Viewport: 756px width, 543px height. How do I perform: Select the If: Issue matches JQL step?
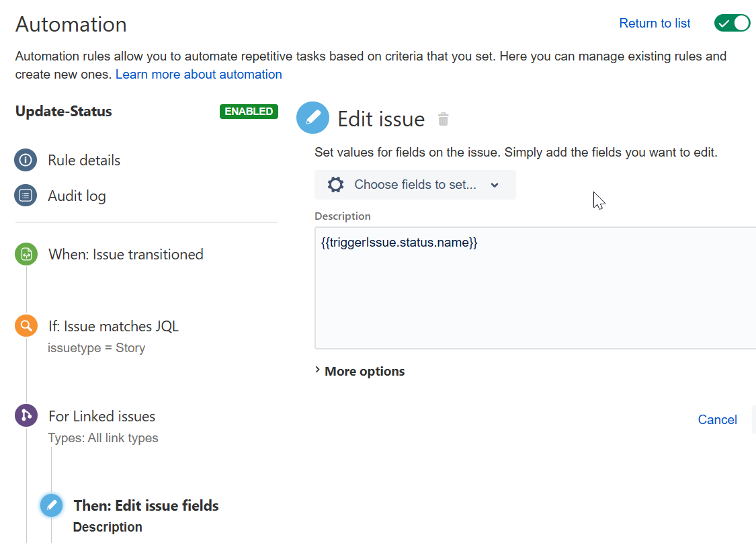pos(113,326)
